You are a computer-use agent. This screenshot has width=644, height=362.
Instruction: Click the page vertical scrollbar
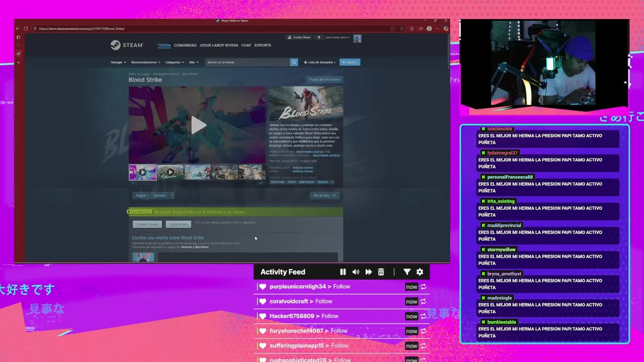tap(448, 53)
